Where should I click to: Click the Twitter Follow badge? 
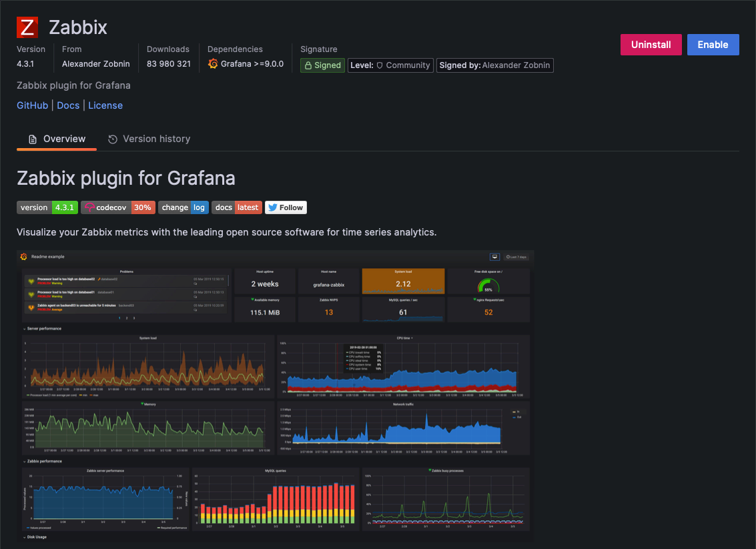pos(286,207)
